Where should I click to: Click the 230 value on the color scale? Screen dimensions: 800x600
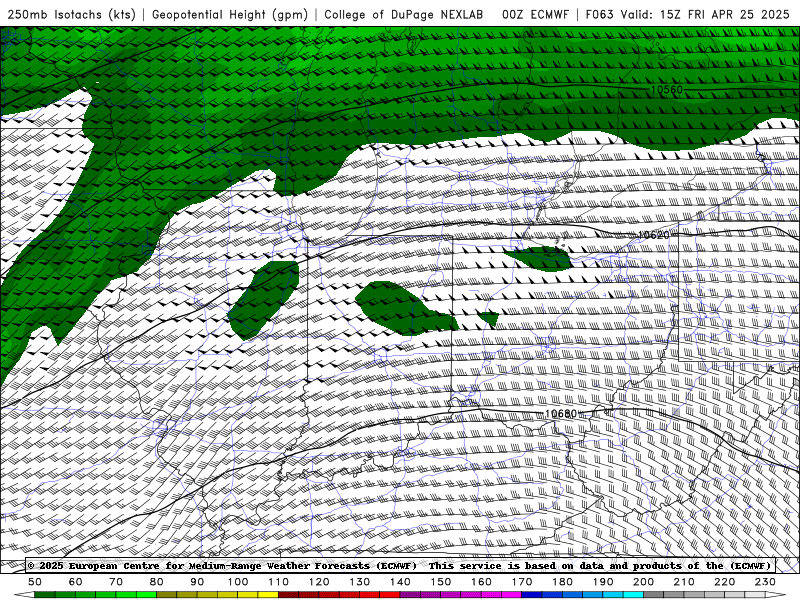pyautogui.click(x=765, y=582)
